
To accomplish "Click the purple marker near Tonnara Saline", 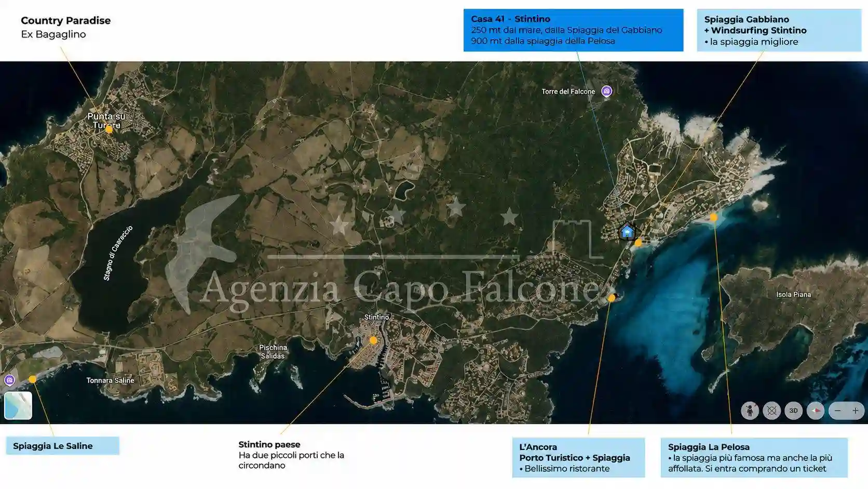I will [x=9, y=380].
